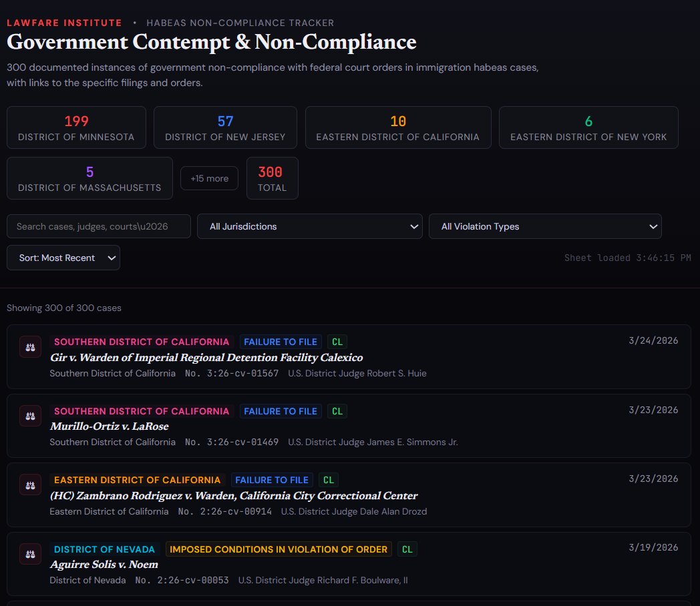Click Southern District of California label on Murillo-Ortiz card
Viewport: 700px width, 606px height.
(142, 411)
